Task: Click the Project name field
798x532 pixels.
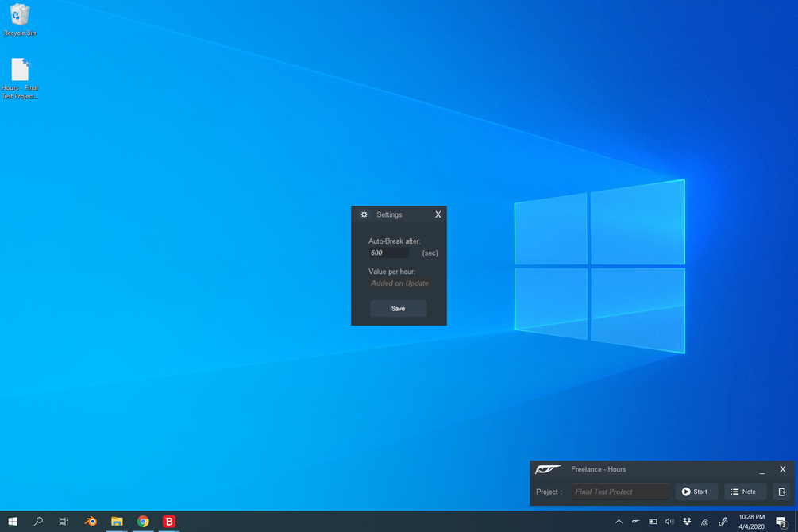Action: click(x=620, y=492)
